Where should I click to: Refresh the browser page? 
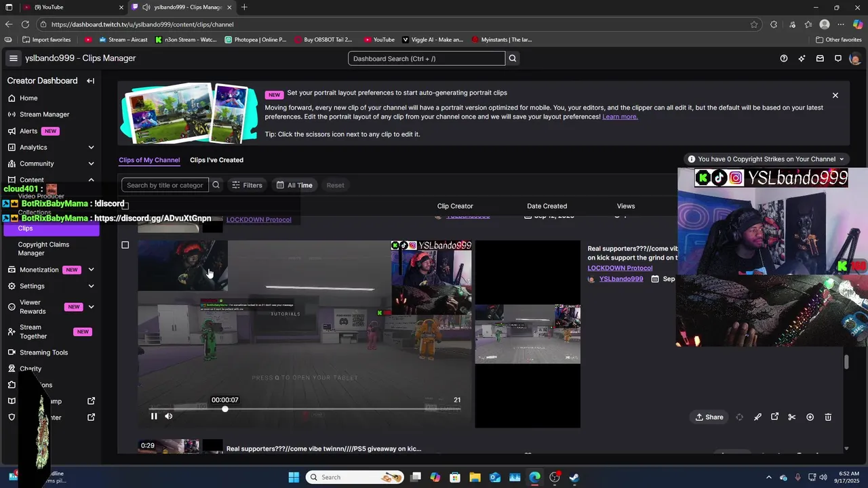26,24
